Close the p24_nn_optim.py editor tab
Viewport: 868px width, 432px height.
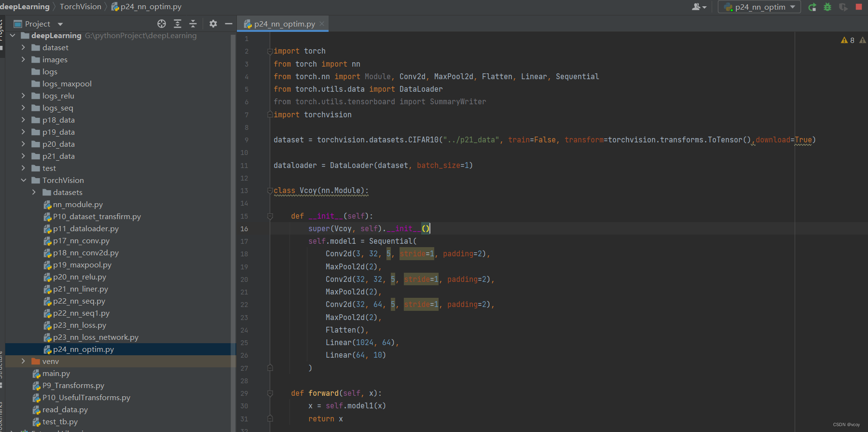pyautogui.click(x=322, y=24)
